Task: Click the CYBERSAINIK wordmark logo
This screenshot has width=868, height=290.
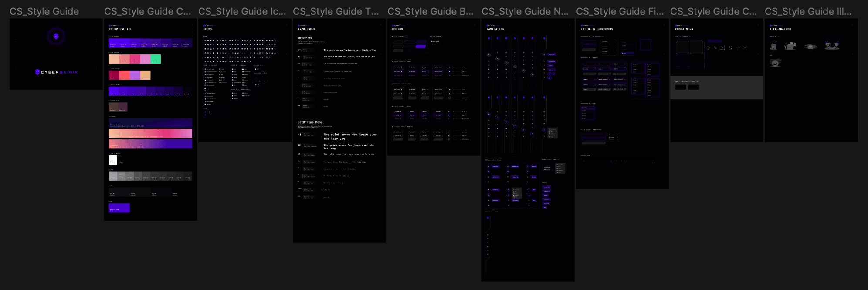Action: point(56,72)
